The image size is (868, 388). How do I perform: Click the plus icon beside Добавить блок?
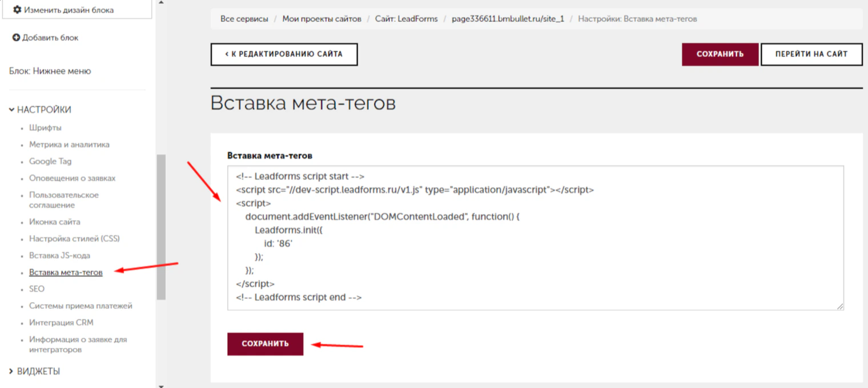pos(16,38)
